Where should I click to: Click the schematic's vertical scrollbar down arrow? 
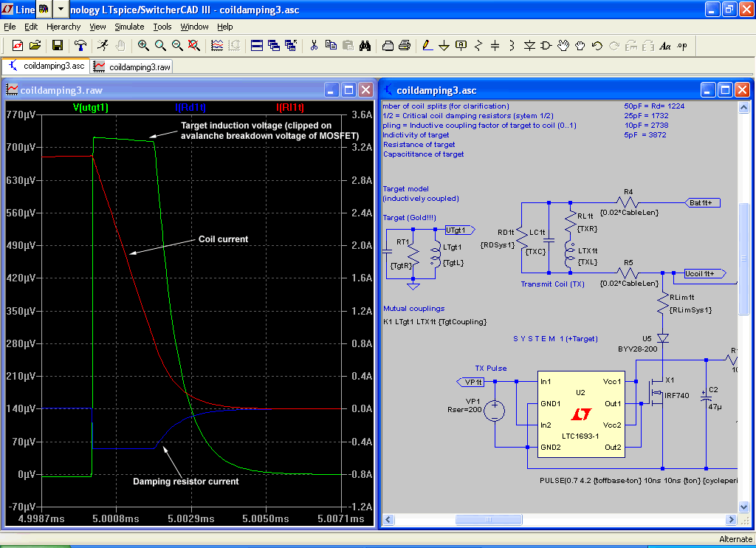(743, 507)
